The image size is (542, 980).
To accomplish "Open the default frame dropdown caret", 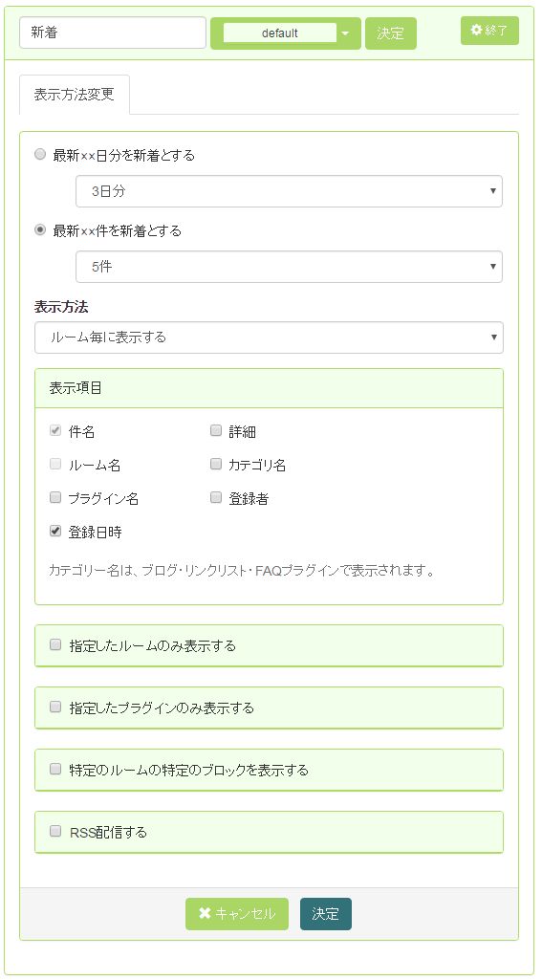I will [x=346, y=33].
